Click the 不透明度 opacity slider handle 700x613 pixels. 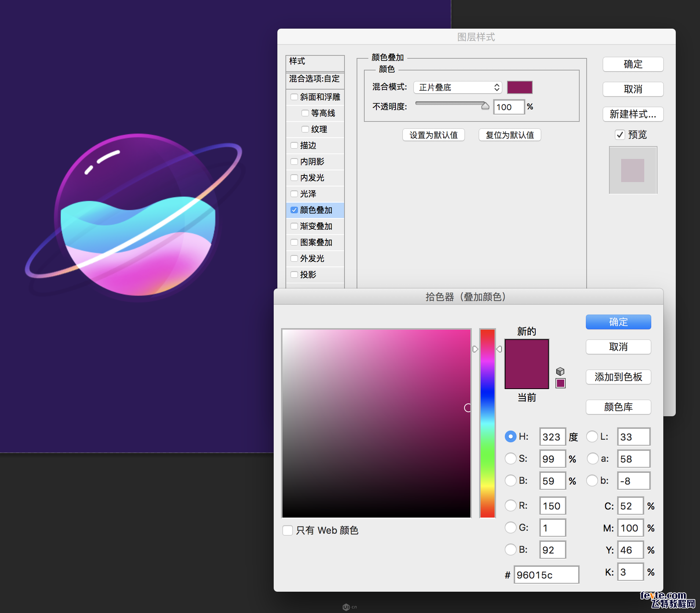(x=485, y=106)
